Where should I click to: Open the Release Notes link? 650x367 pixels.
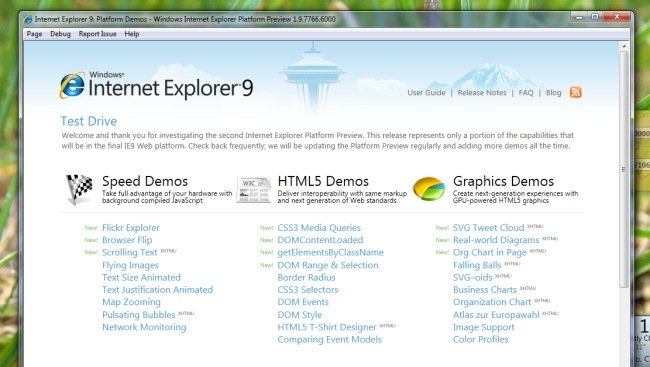pos(482,92)
